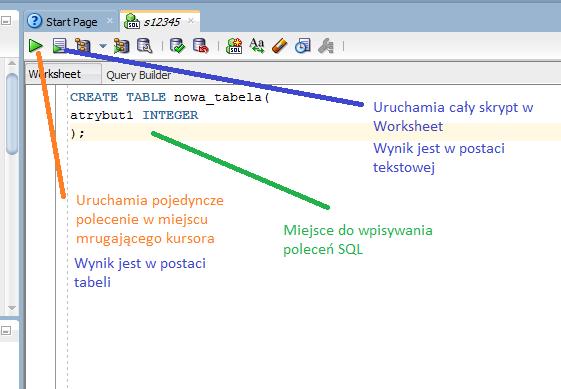561x389 pixels.
Task: Click the left panel scrollbar thumb
Action: pyautogui.click(x=12, y=113)
